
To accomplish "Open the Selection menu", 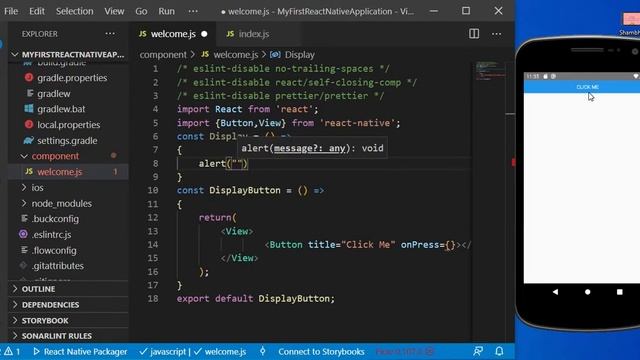I will pos(74,11).
